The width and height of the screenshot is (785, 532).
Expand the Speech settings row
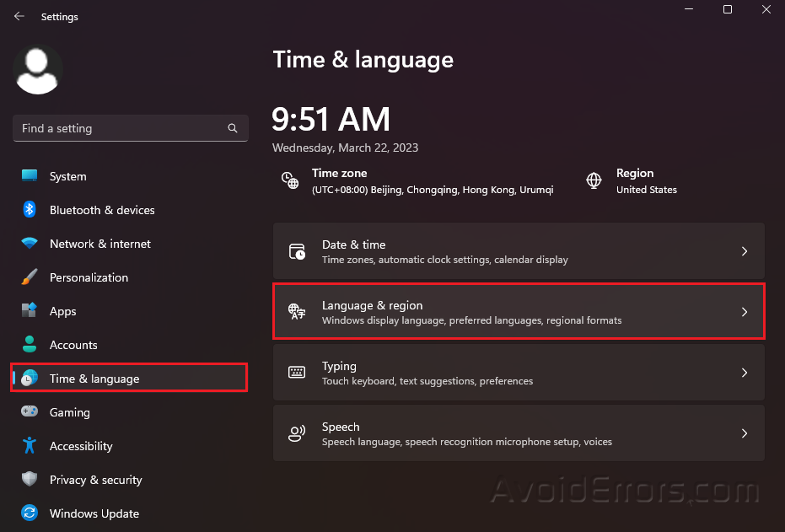click(519, 433)
